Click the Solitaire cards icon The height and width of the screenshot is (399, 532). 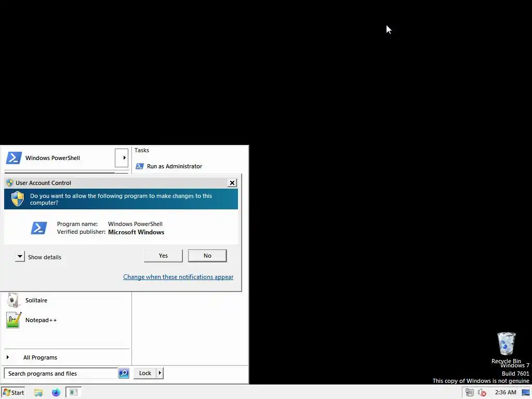(x=13, y=300)
